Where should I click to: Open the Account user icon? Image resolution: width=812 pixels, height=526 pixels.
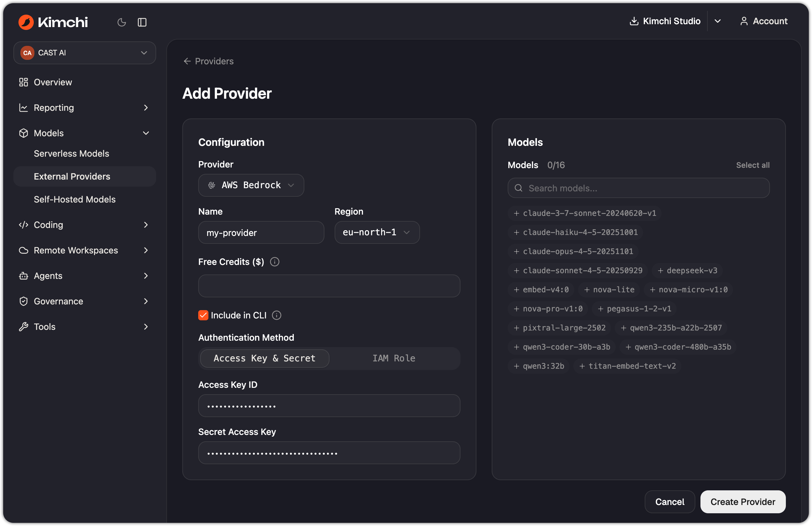click(x=744, y=21)
